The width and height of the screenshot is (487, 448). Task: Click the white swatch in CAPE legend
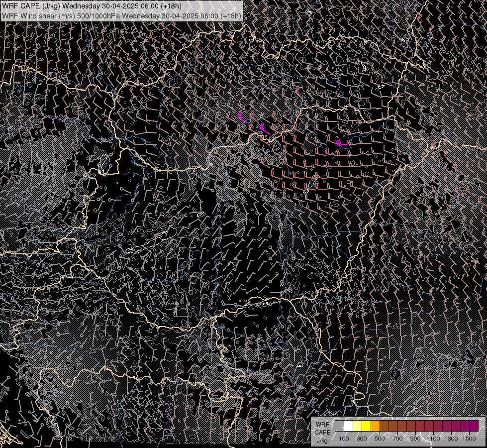[x=349, y=426]
